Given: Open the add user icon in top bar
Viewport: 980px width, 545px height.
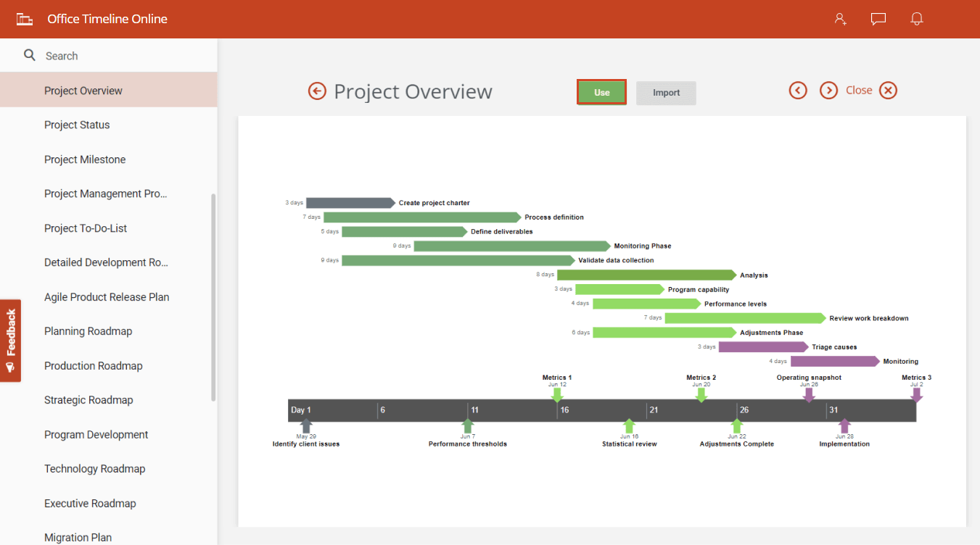Looking at the screenshot, I should [840, 19].
